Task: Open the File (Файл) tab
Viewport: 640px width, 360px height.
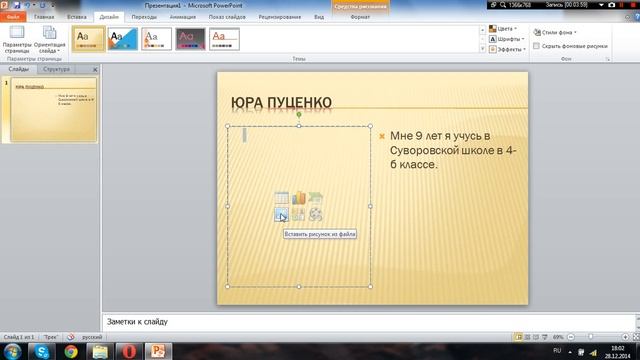Action: (13, 17)
